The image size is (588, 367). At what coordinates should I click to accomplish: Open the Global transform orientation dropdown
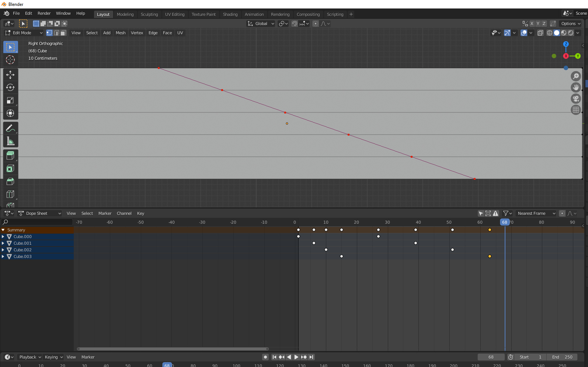click(261, 24)
